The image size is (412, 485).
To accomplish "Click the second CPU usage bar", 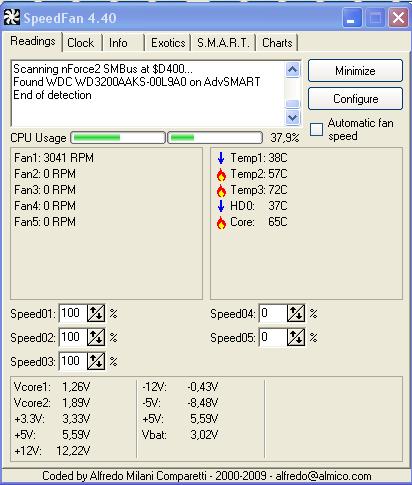I will point(215,137).
